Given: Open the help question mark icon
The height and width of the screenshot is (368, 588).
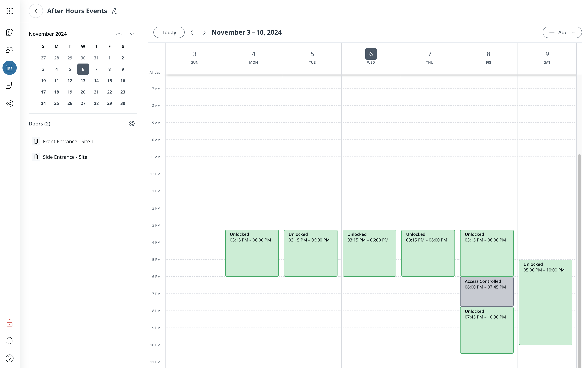Looking at the screenshot, I should [9, 358].
